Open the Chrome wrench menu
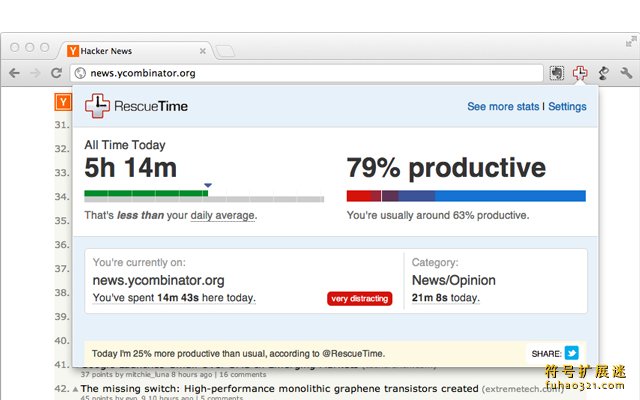The height and width of the screenshot is (400, 640). 626,73
